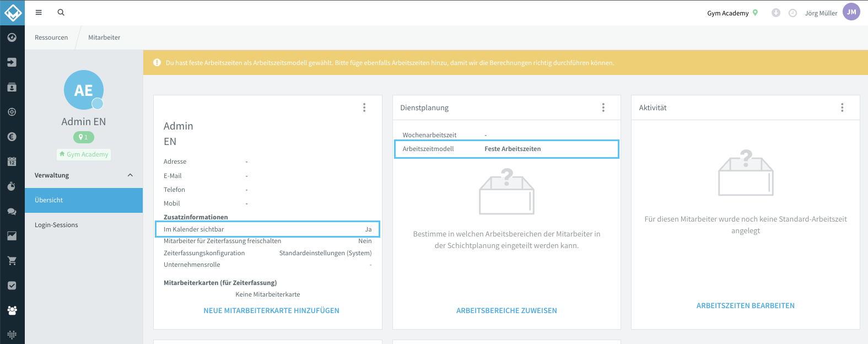Open the Dienstplanung card options menu

[603, 108]
